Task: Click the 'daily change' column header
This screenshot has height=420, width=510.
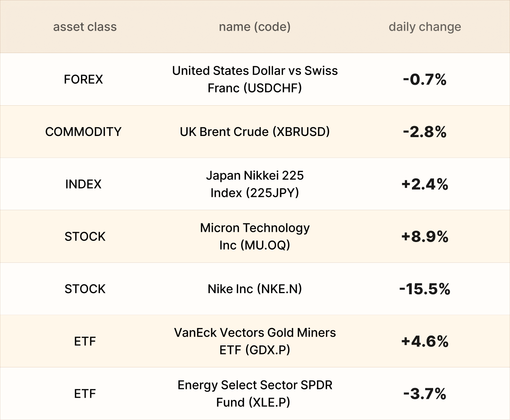Action: 425,27
